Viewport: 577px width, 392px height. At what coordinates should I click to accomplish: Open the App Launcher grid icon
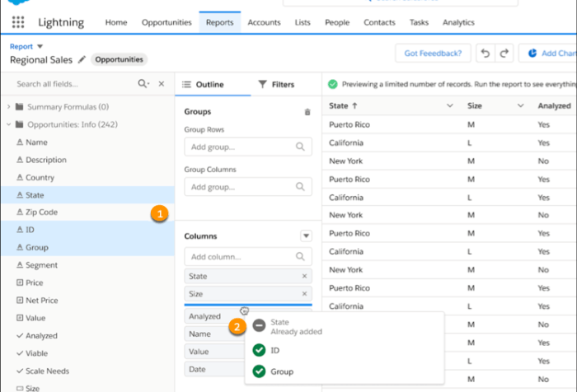pyautogui.click(x=18, y=22)
